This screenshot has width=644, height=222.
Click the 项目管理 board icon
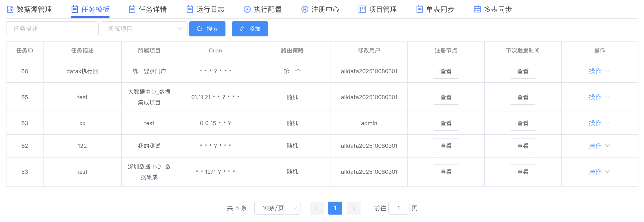362,9
